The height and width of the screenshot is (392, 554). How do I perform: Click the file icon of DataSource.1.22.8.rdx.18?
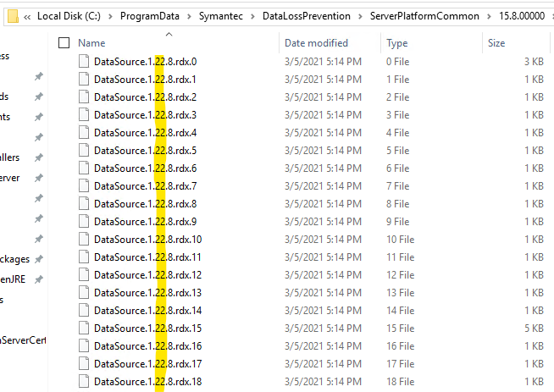click(84, 381)
